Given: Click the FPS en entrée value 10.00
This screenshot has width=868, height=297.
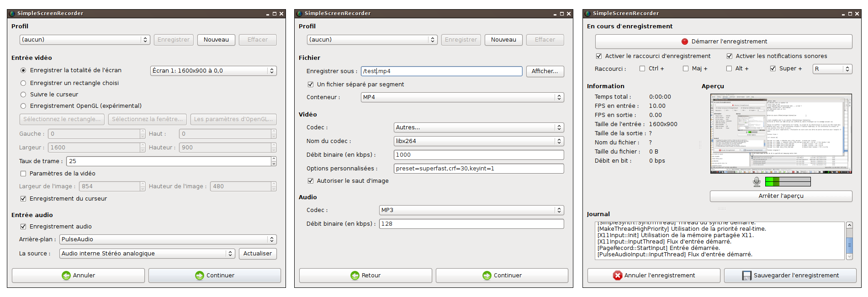Looking at the screenshot, I should (x=657, y=106).
